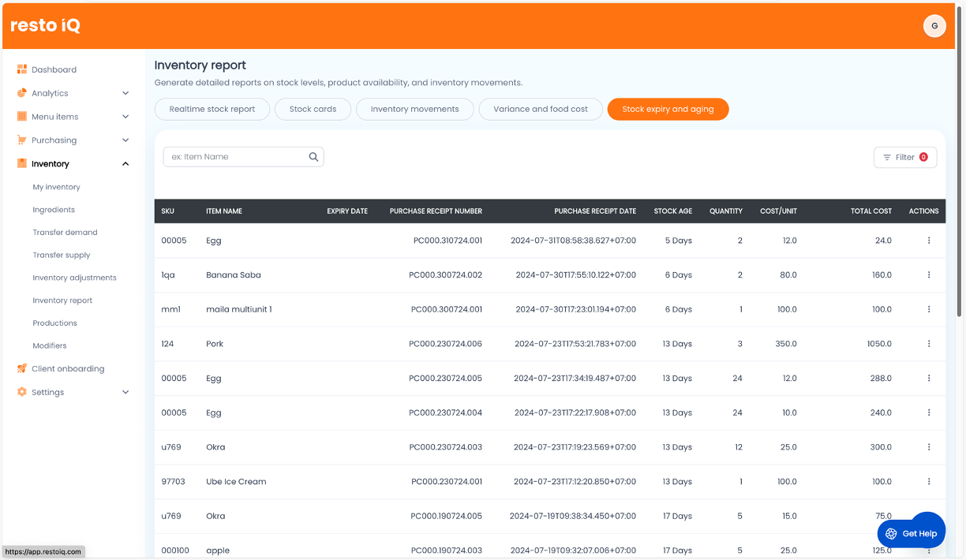966x560 pixels.
Task: Open the Variance and food cost tab
Action: (x=541, y=110)
